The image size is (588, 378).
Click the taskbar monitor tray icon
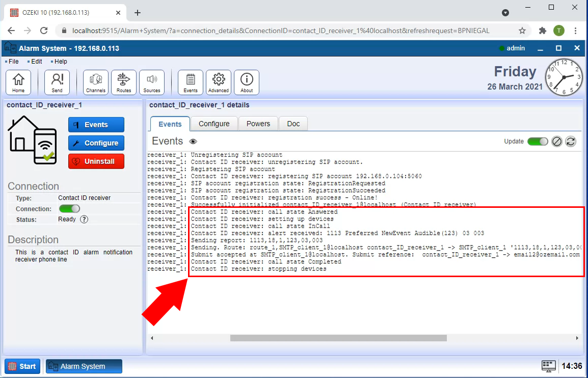(549, 366)
